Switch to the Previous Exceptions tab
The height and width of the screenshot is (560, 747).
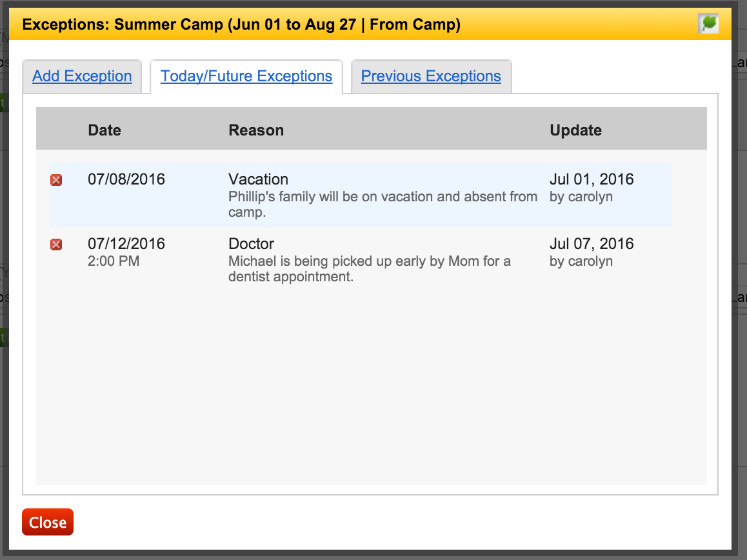coord(431,76)
